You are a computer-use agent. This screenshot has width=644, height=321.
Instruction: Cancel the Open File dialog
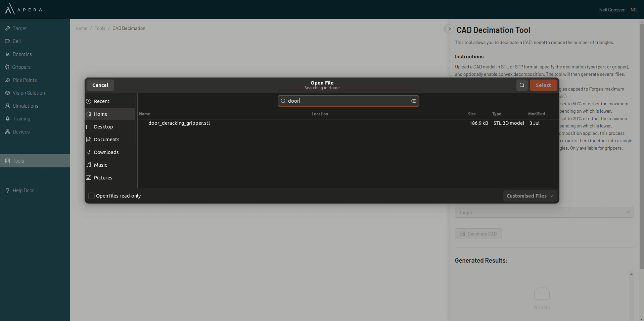click(x=100, y=85)
